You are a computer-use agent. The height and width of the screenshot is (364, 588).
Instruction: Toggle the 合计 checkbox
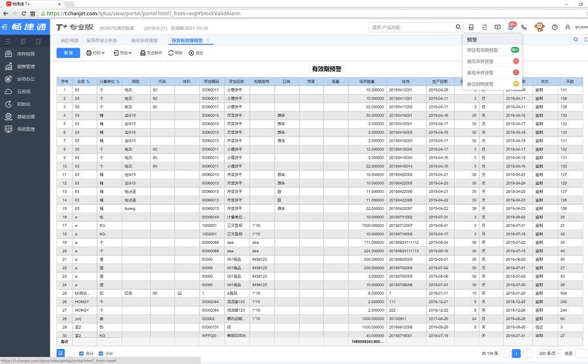(81, 354)
